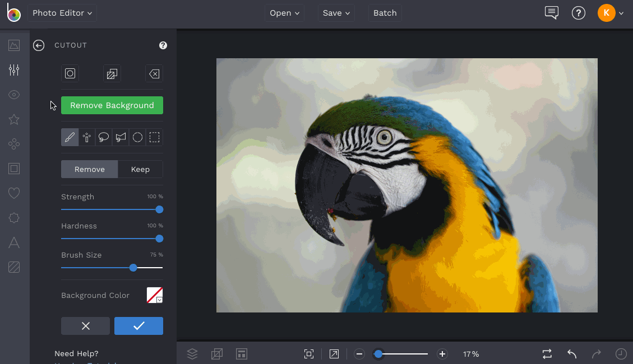Select the circle-in-square cutout mode icon
Viewport: 633px width, 364px height.
point(70,73)
